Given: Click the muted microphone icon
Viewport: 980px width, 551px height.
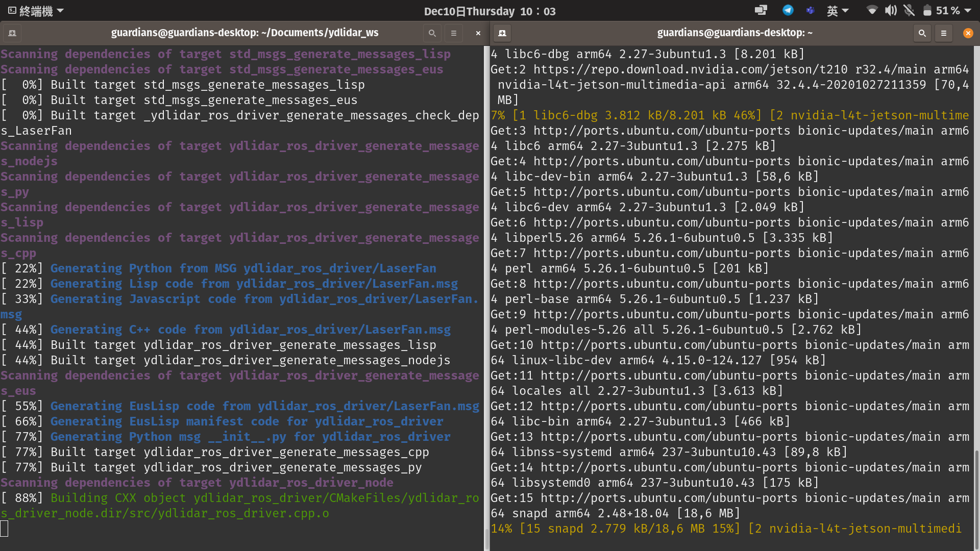Looking at the screenshot, I should 909,10.
